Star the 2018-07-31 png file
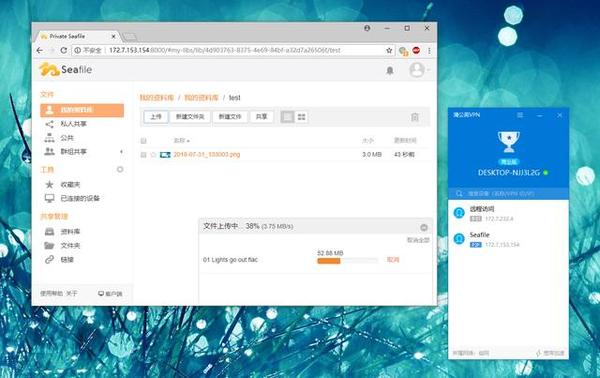The image size is (600, 378). tap(153, 155)
